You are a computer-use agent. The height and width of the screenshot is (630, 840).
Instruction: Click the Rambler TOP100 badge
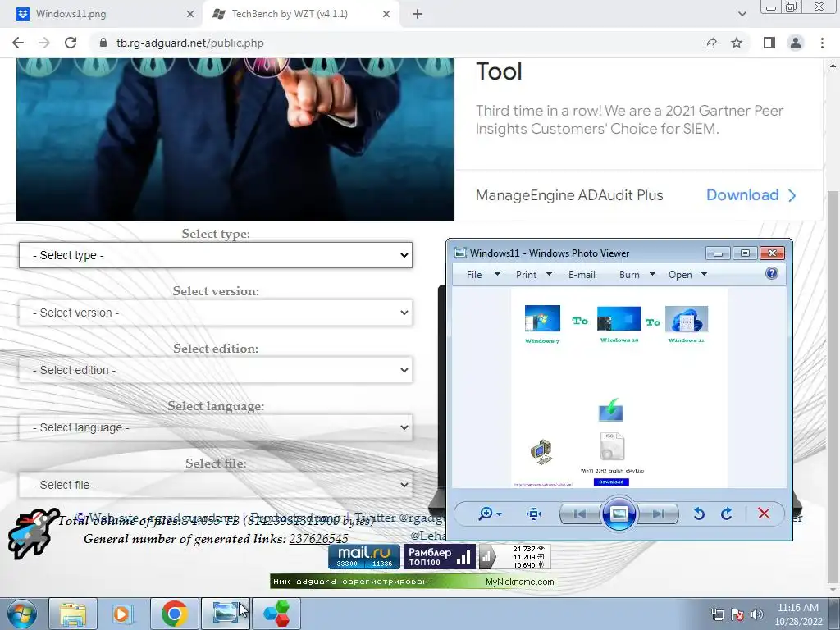point(439,557)
